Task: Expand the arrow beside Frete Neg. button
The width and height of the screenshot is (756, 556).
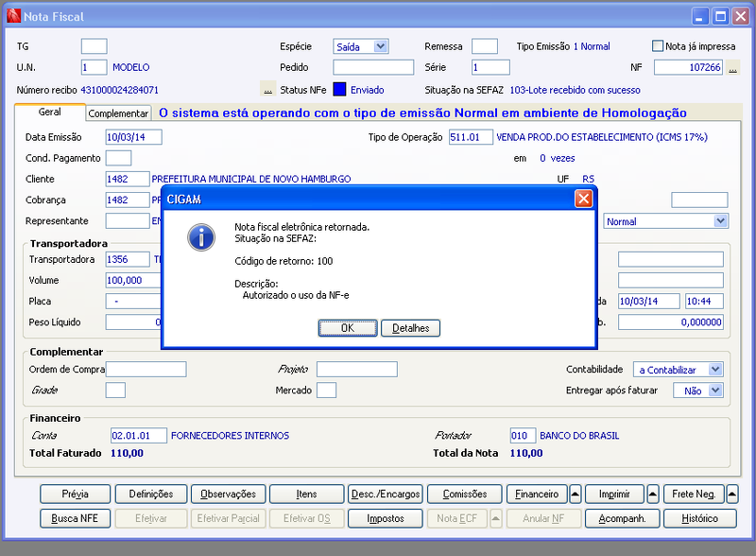Action: [x=731, y=494]
